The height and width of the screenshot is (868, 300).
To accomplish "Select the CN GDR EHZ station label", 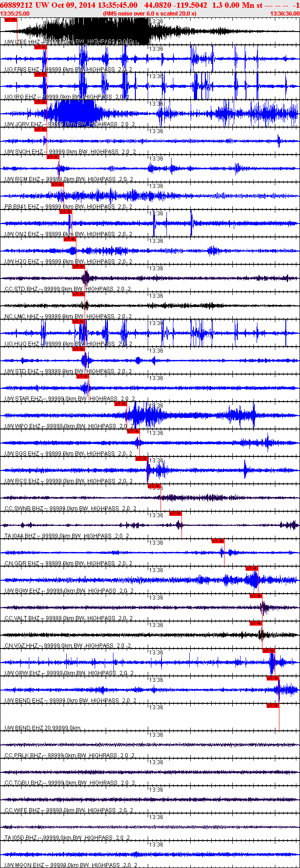I will (68, 563).
